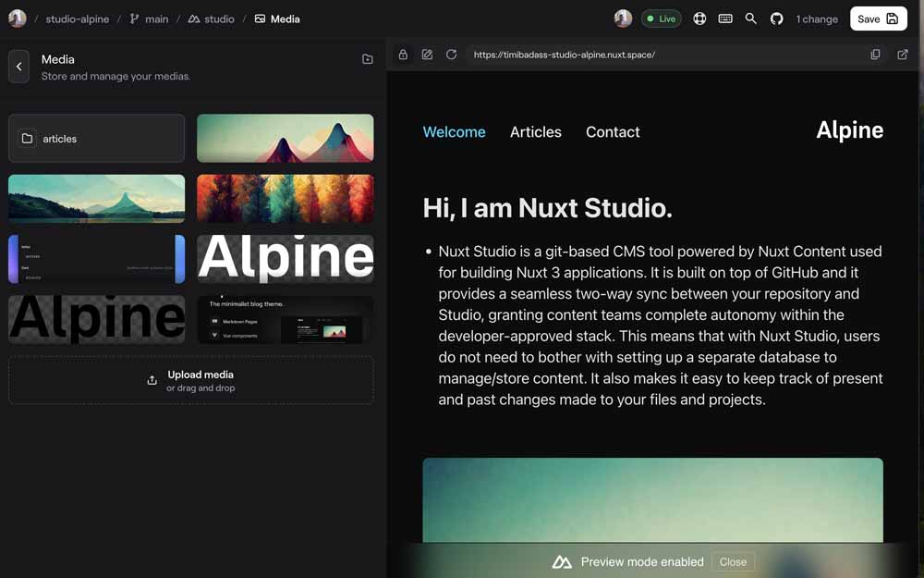Copy the preview URL
The width and height of the screenshot is (924, 578).
(x=875, y=55)
